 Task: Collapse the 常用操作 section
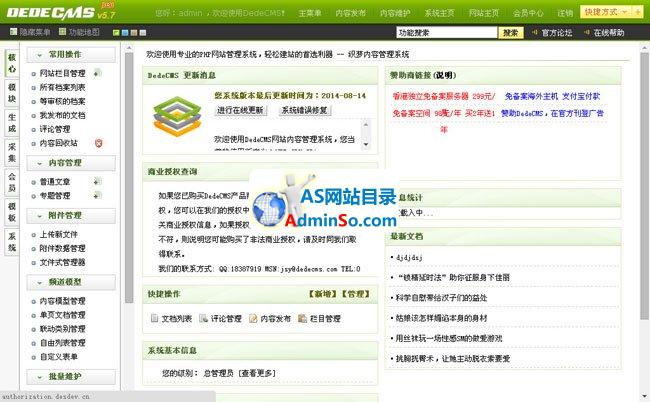[71, 55]
